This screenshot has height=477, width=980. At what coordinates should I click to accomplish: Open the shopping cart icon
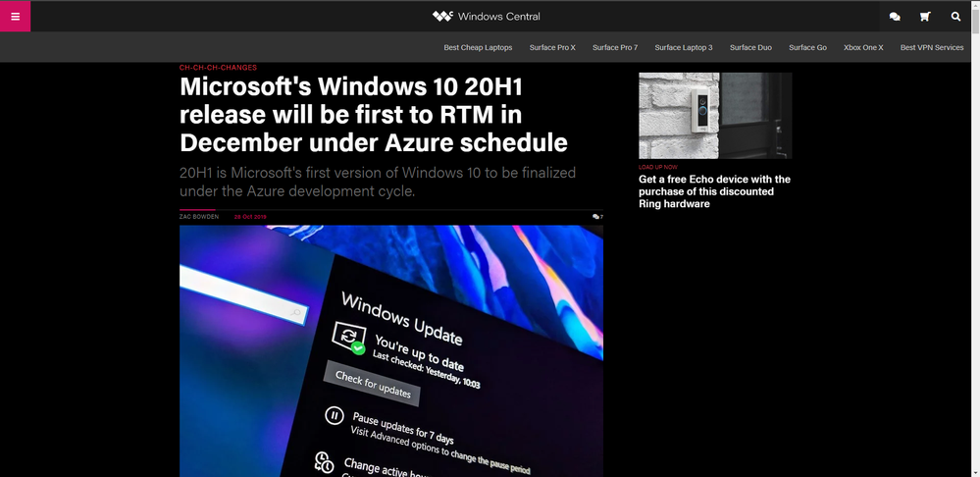tap(925, 17)
